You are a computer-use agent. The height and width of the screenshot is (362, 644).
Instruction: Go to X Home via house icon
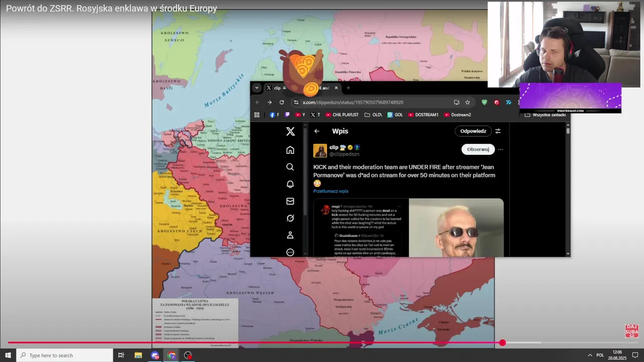click(290, 150)
